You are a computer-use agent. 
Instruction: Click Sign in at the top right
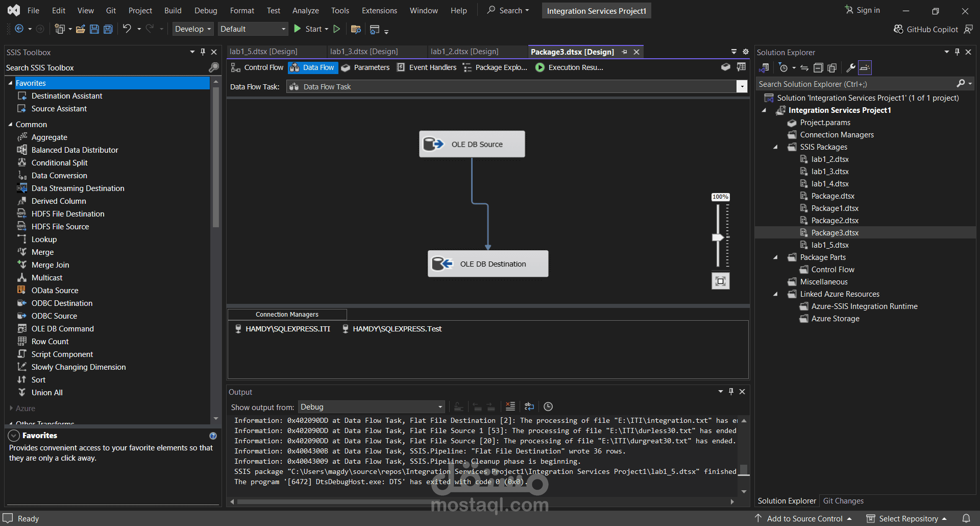point(863,10)
